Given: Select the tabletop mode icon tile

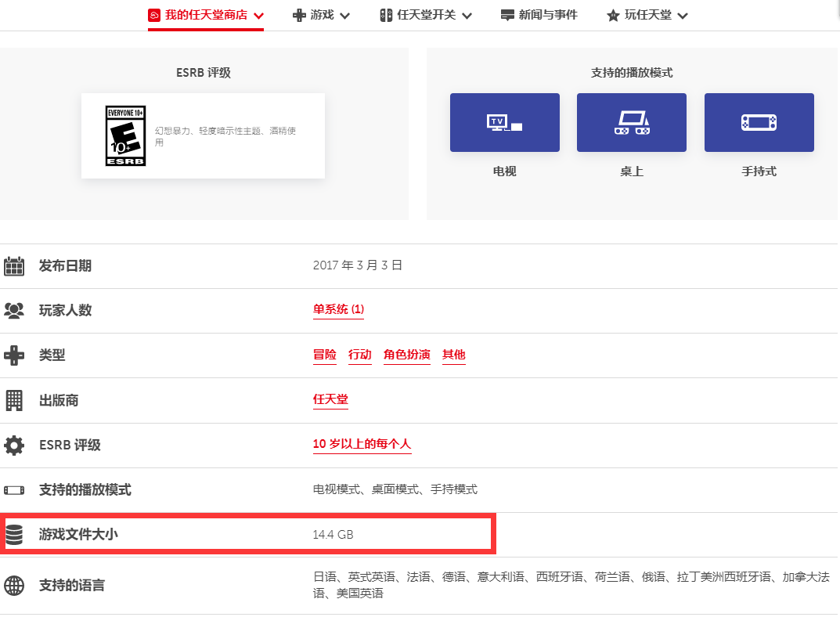Looking at the screenshot, I should (x=632, y=123).
